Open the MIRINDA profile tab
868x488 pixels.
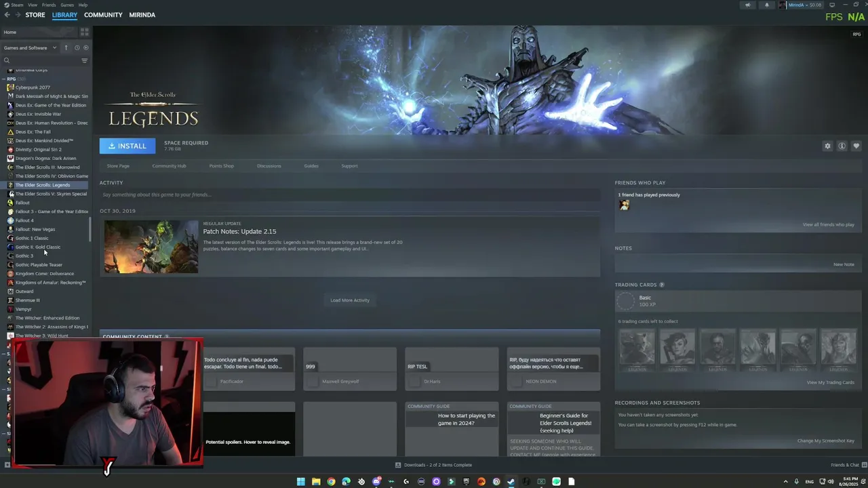(x=142, y=15)
